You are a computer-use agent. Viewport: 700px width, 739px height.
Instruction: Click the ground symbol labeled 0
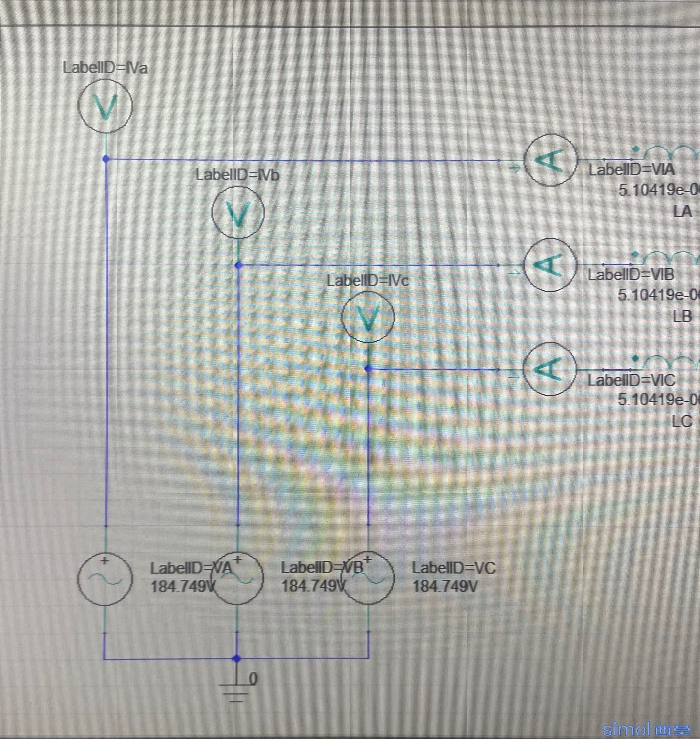tap(237, 687)
